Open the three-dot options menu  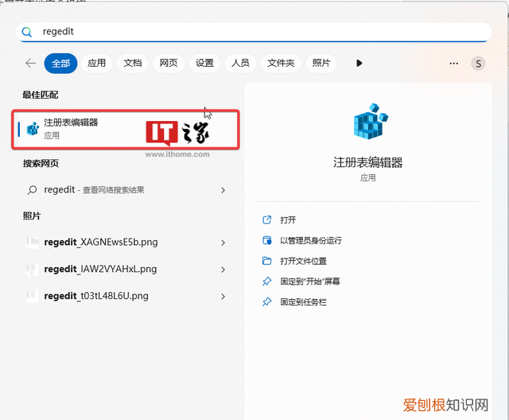(454, 64)
